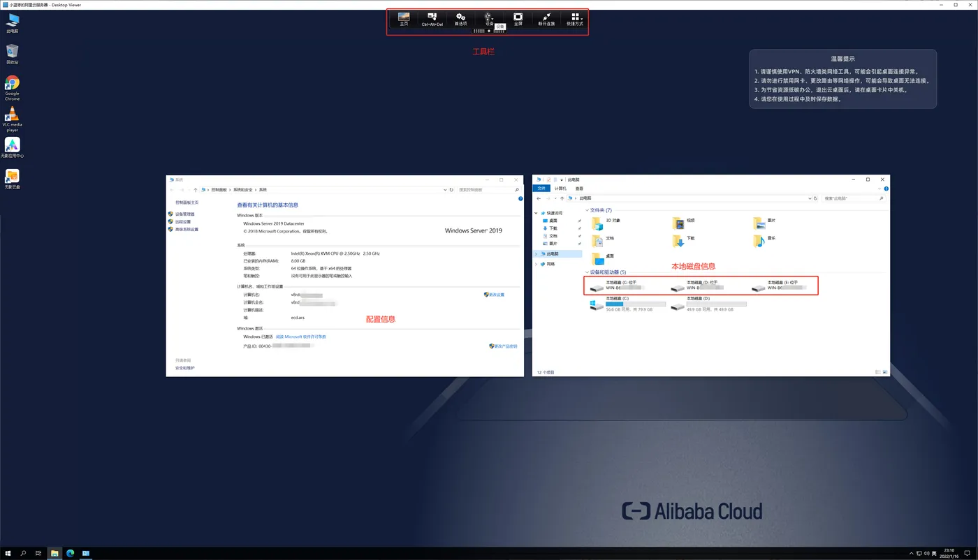This screenshot has width=978, height=560.
Task: Select 桌面 under 快速访问 in navigation pane
Action: click(x=553, y=221)
